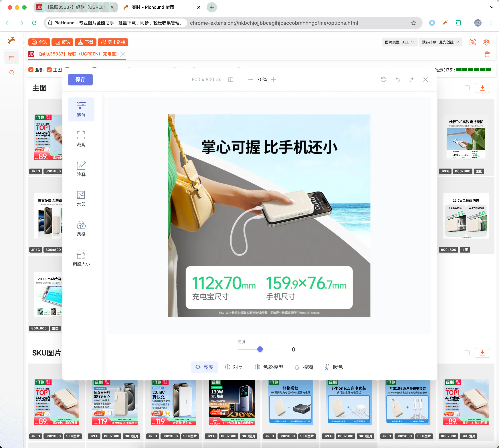Click the compare split-view icon
The width and height of the screenshot is (499, 448).
231,79
